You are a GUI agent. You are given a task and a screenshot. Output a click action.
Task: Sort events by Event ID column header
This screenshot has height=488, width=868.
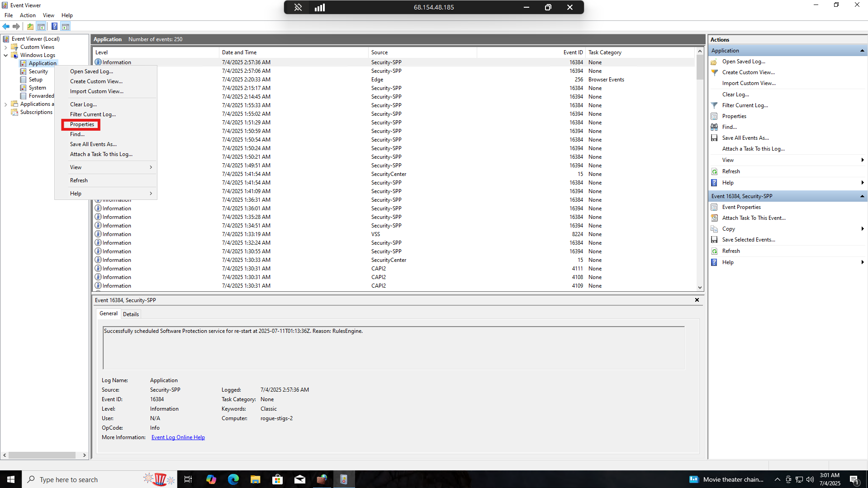pyautogui.click(x=573, y=52)
